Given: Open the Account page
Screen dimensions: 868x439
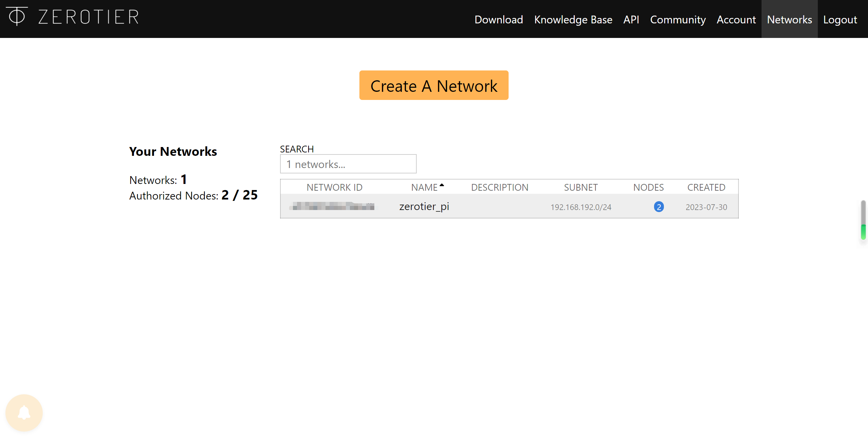Looking at the screenshot, I should 736,20.
